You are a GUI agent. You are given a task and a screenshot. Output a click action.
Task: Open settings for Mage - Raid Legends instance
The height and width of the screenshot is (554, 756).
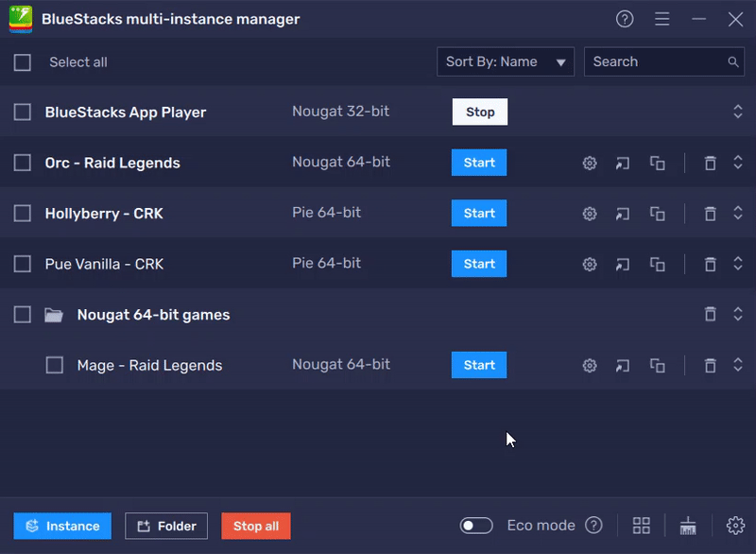[589, 366]
